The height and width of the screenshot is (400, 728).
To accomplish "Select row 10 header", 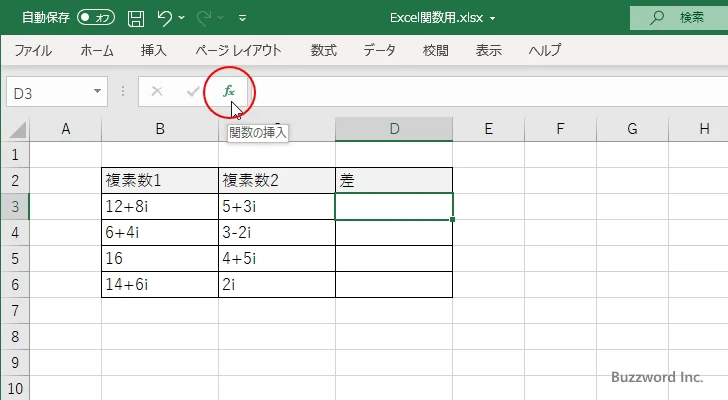I will pyautogui.click(x=15, y=388).
